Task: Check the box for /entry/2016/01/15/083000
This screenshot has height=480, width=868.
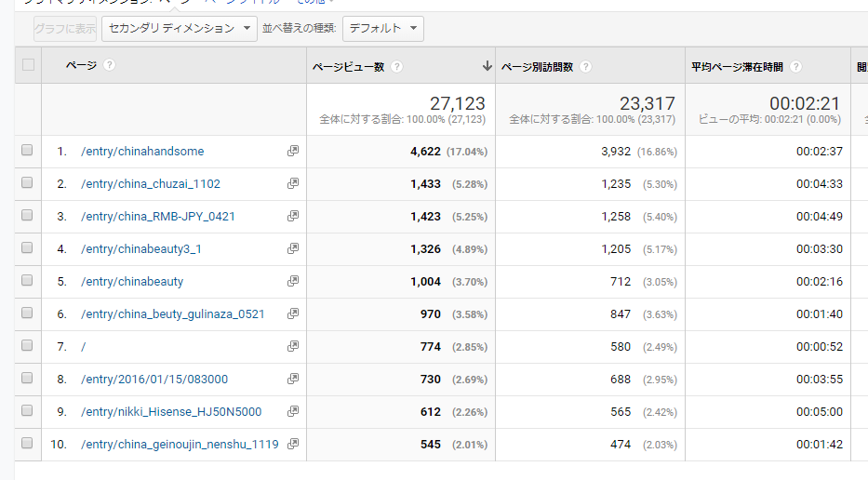Action: point(27,378)
